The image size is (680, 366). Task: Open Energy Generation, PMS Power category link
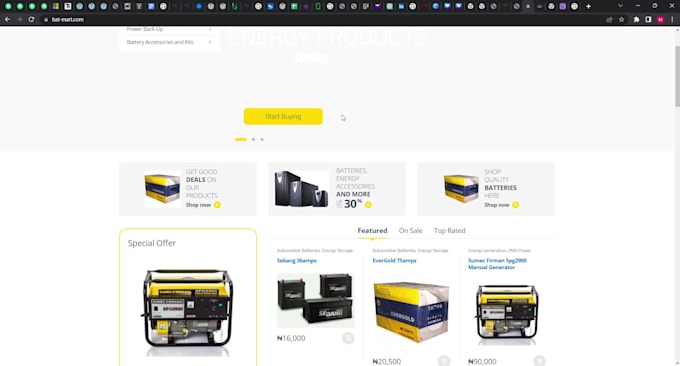pyautogui.click(x=500, y=251)
